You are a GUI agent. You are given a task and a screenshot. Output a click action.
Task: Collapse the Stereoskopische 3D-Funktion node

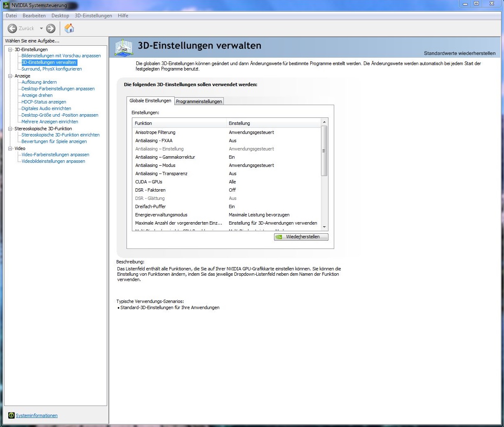pos(10,129)
